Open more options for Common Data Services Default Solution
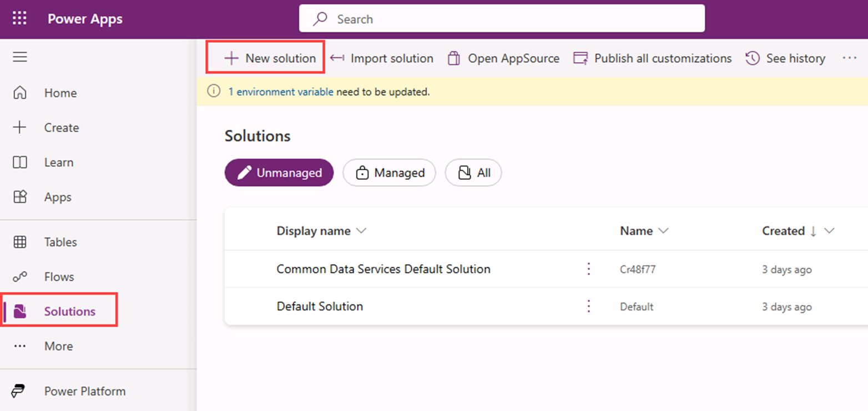Image resolution: width=868 pixels, height=411 pixels. tap(589, 269)
